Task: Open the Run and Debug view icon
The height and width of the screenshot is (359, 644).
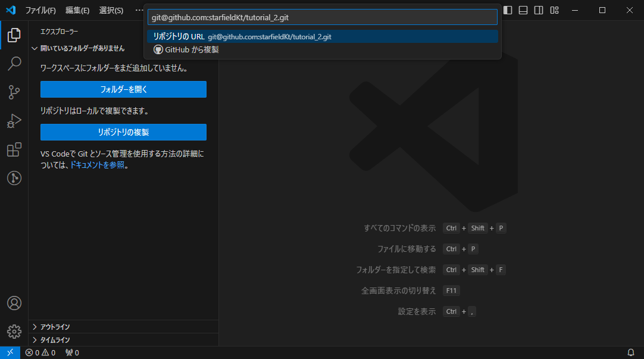Action: 14,121
